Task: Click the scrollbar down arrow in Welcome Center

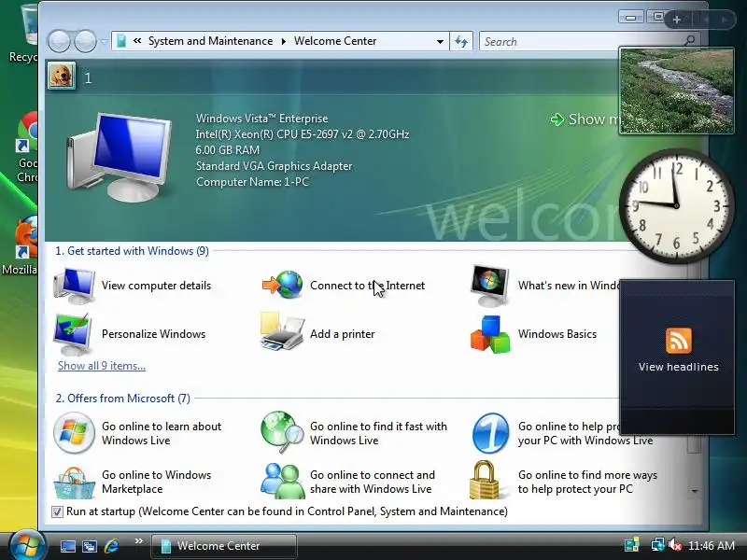Action: click(694, 492)
